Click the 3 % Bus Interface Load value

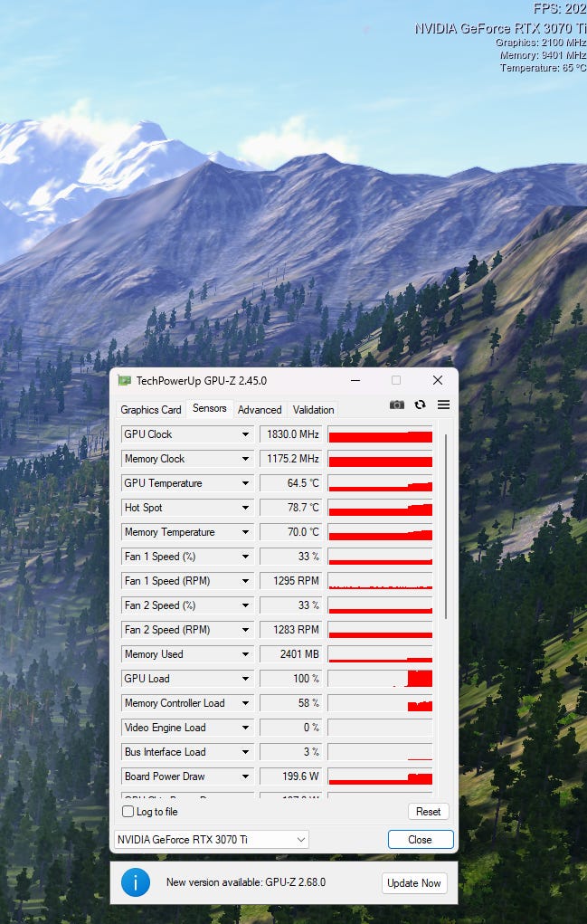click(291, 752)
